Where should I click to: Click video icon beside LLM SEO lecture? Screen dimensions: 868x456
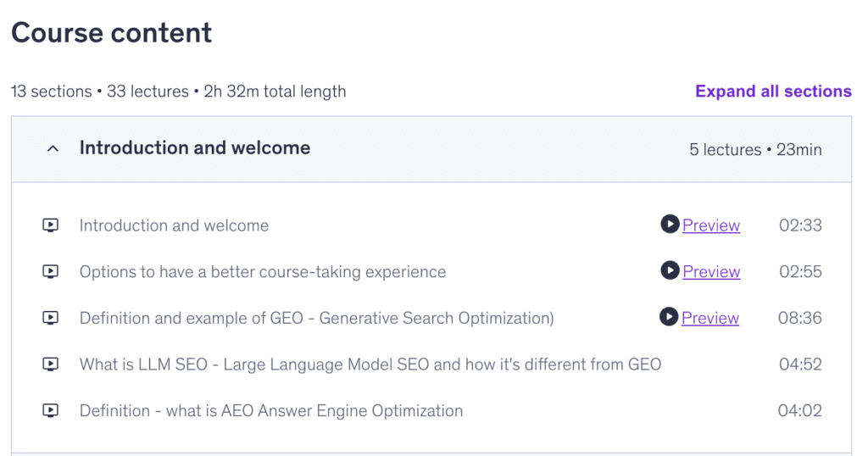(51, 364)
